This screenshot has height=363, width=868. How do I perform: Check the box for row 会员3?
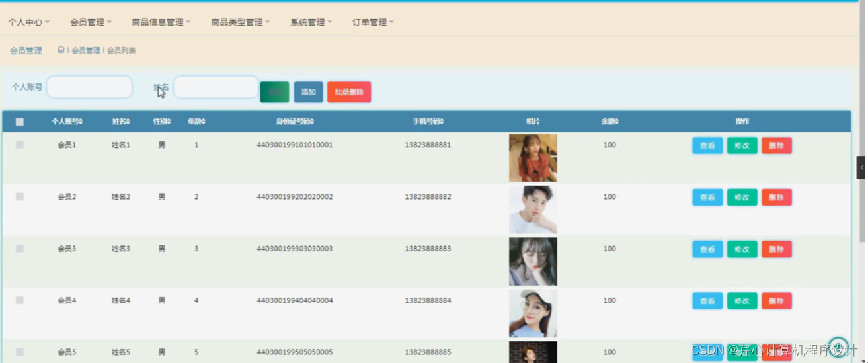(x=20, y=249)
